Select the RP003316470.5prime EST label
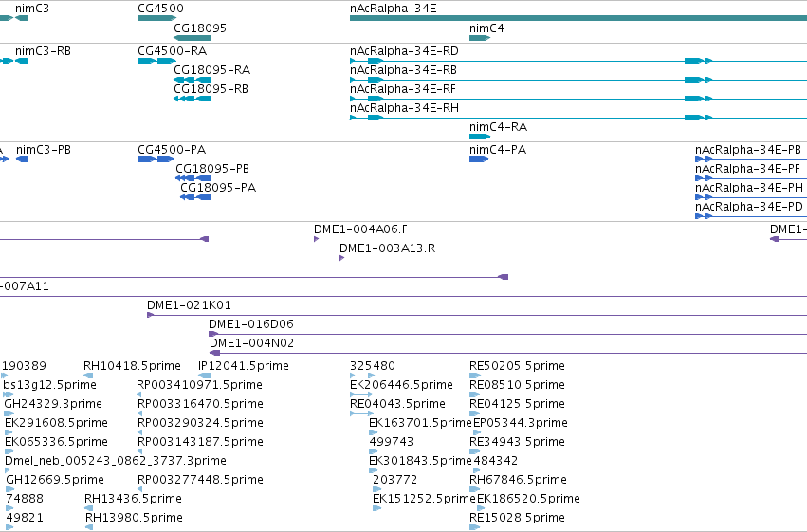This screenshot has width=807, height=532. pyautogui.click(x=201, y=404)
